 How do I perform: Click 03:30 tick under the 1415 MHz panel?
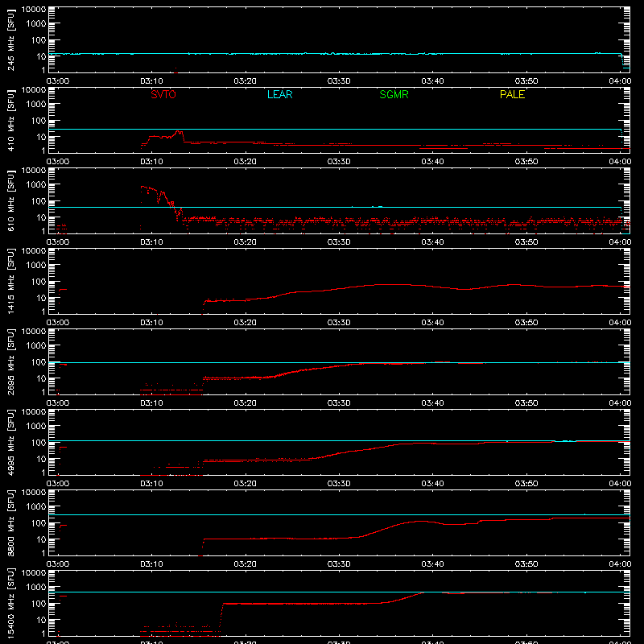pos(339,323)
